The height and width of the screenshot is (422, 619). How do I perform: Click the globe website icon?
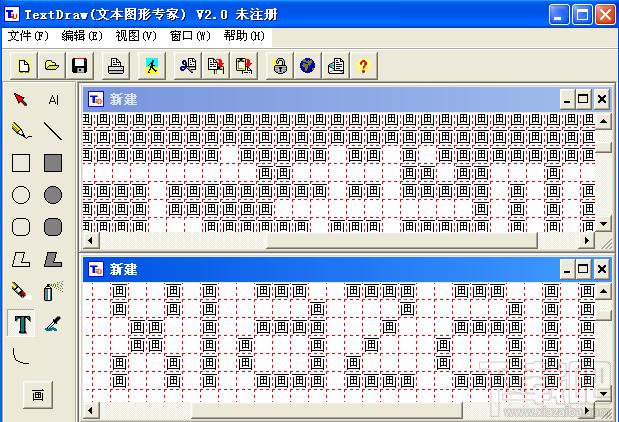[308, 66]
